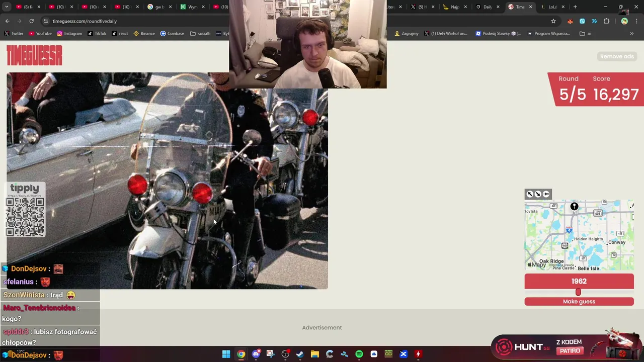
Task: Click the map enlarge arrow icon
Action: coord(530,194)
